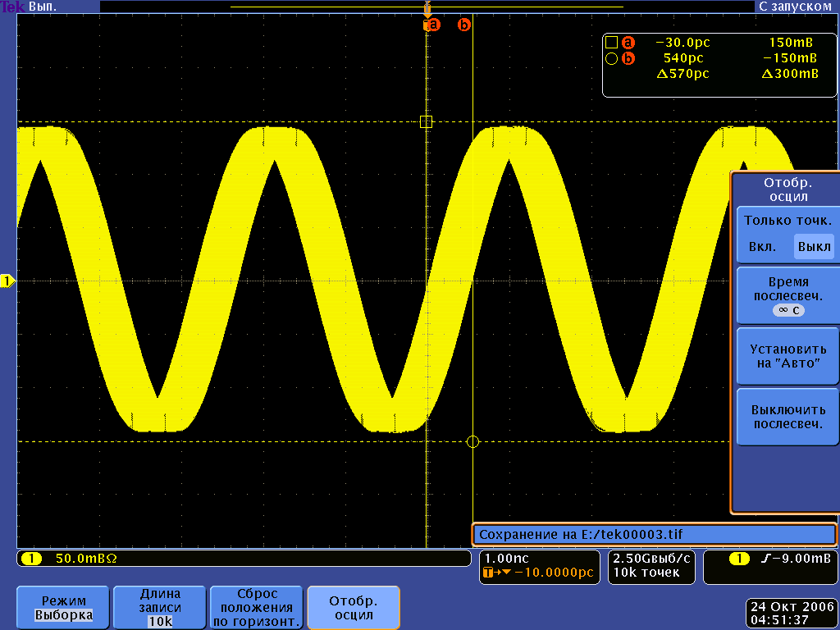Open the Длина записи 10k menu
Viewport: 840px width, 630px height.
click(x=160, y=607)
